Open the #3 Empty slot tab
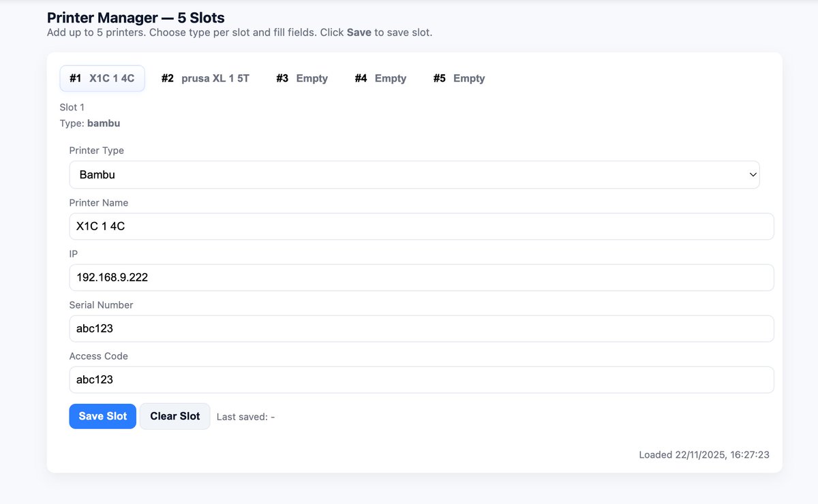This screenshot has height=504, width=818. (x=302, y=78)
